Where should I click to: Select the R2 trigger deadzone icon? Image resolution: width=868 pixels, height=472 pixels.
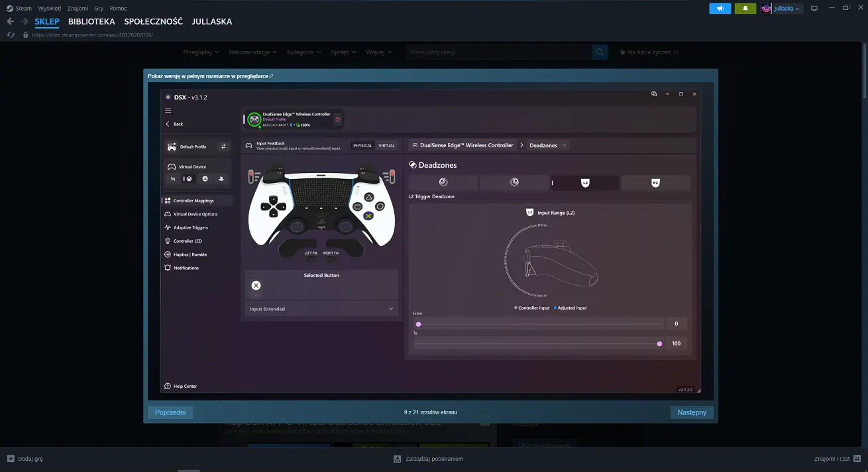click(655, 183)
